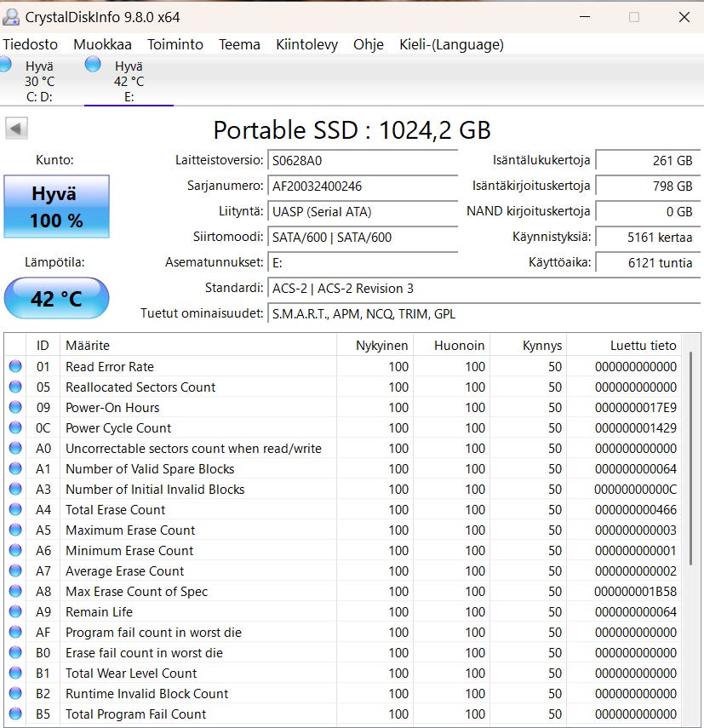Open the Kiintolevy menu
The height and width of the screenshot is (728, 704).
coord(306,44)
